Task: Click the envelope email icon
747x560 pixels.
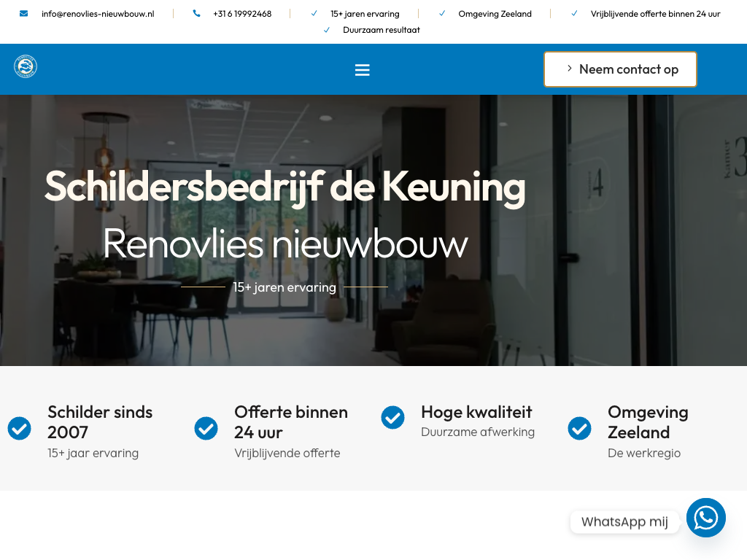Action: [x=24, y=14]
